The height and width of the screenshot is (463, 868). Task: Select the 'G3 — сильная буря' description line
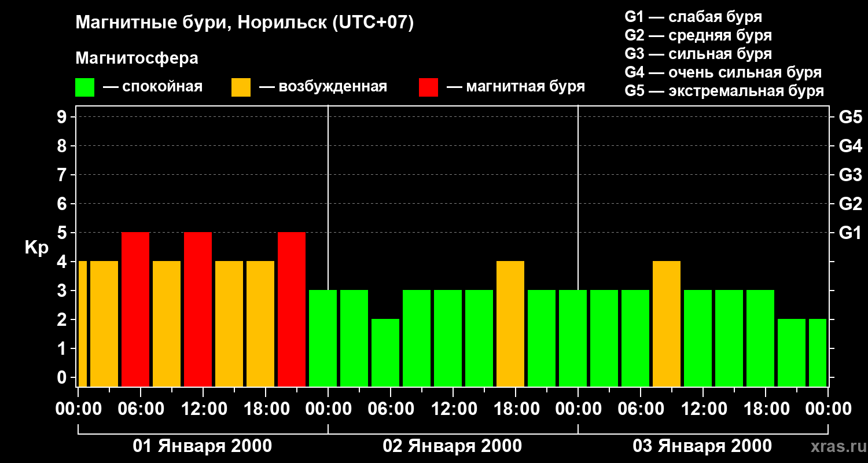698,54
